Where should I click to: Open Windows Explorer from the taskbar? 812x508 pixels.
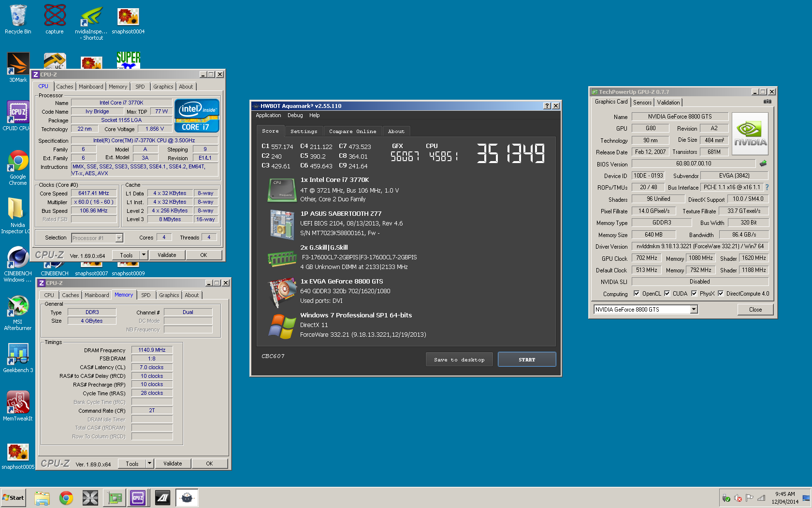(x=42, y=498)
